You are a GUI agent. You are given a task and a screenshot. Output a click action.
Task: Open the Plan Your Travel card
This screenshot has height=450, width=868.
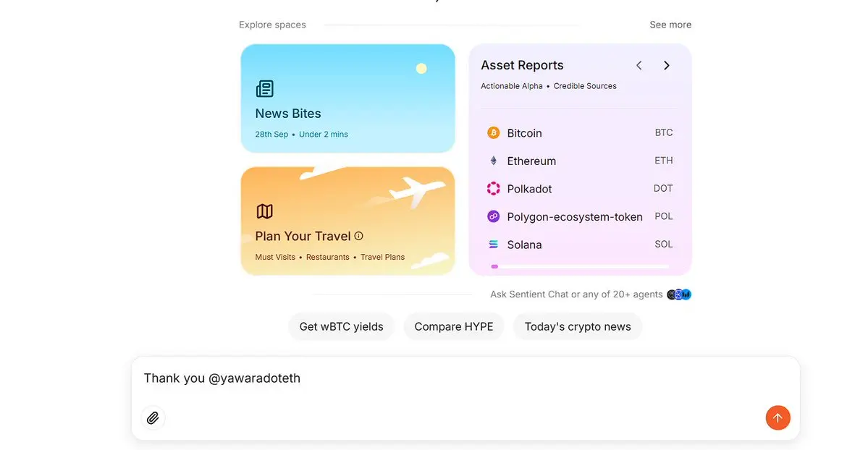pos(347,221)
